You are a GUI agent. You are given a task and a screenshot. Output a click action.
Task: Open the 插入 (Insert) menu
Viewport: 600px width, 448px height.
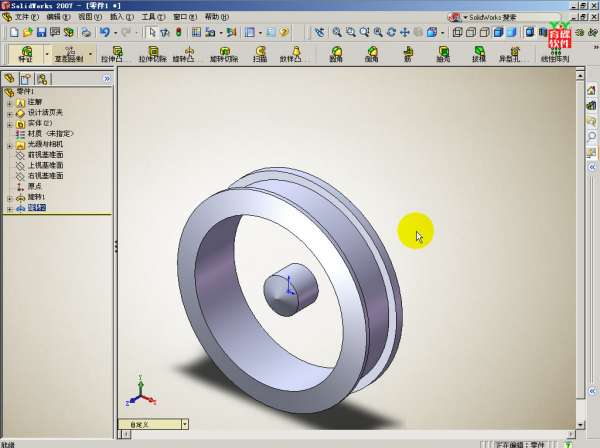pyautogui.click(x=117, y=17)
